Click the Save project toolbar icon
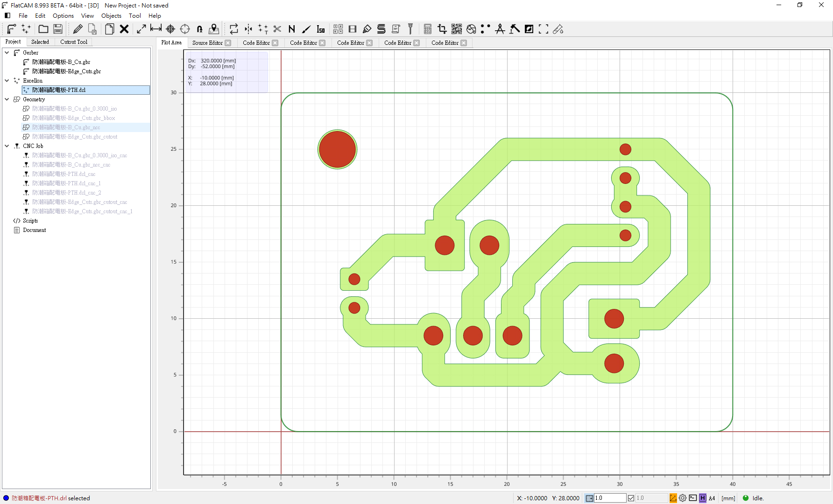Viewport: 833px width, 504px height. click(x=58, y=29)
